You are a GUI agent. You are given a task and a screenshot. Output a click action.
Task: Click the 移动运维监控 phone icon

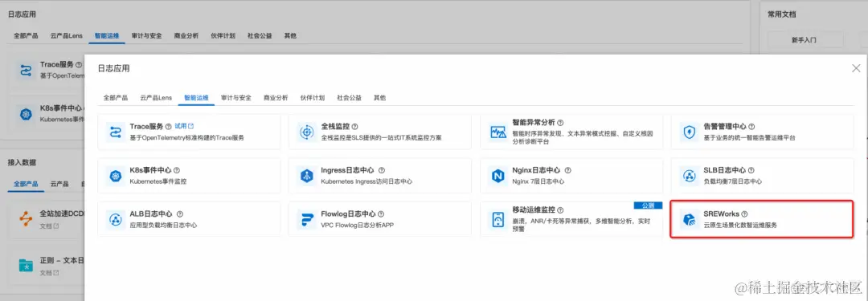point(498,220)
